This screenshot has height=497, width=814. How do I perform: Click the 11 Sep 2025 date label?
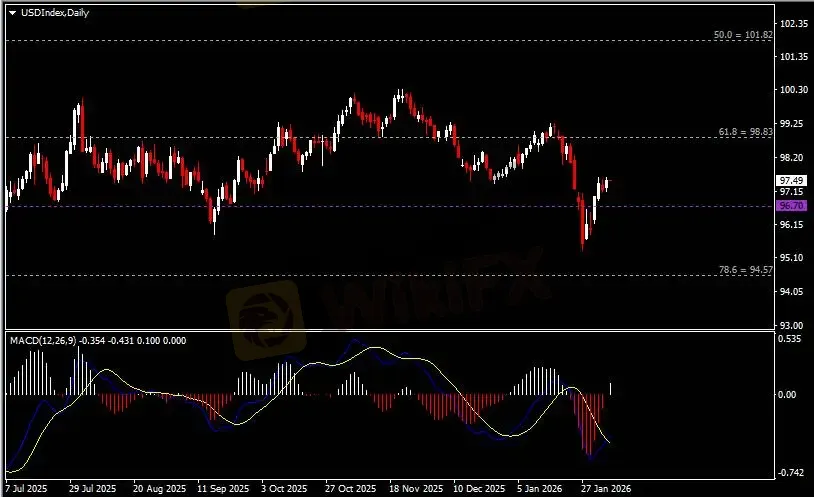click(223, 489)
